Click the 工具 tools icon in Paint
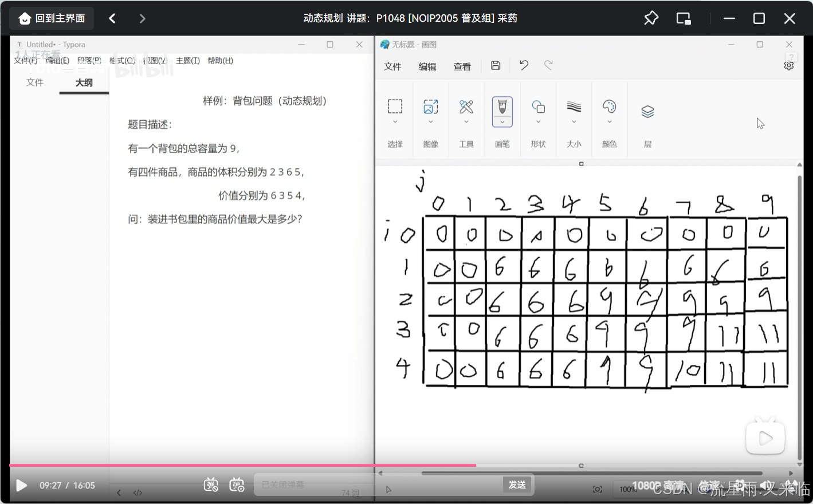 (x=466, y=107)
